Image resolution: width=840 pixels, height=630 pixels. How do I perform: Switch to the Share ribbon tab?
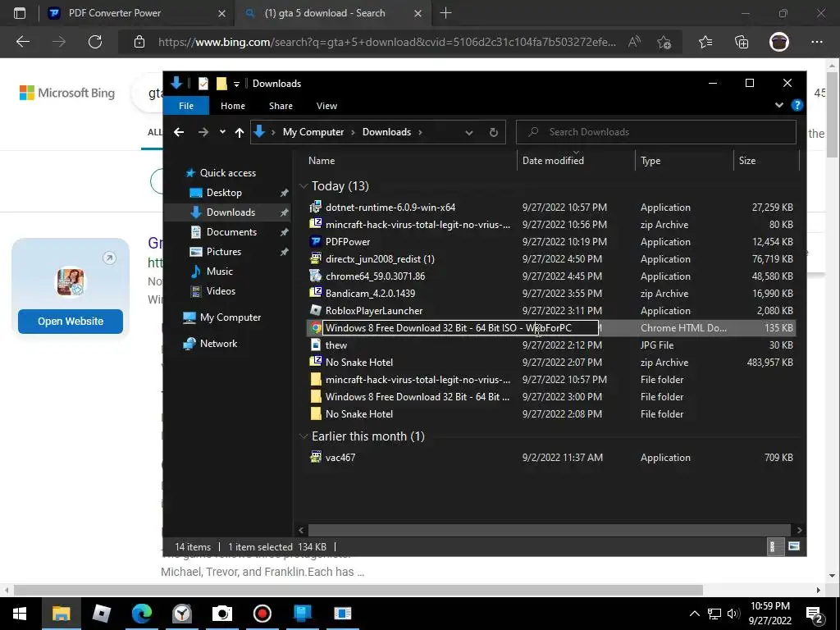point(281,106)
